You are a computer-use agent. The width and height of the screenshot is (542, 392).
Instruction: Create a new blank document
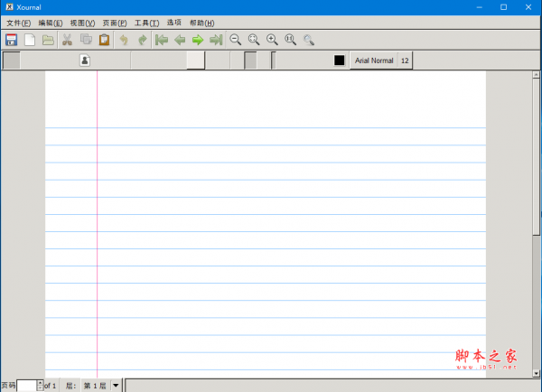point(30,40)
